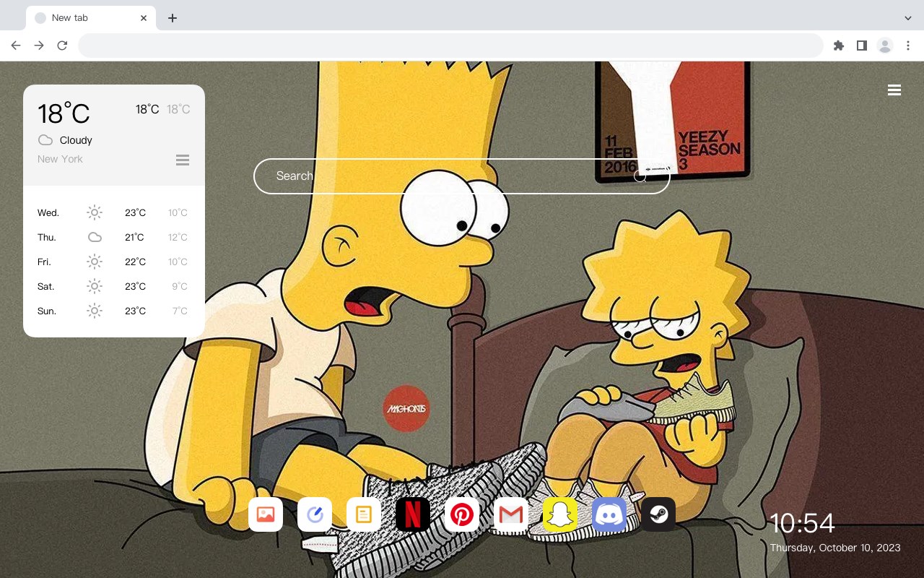Click the search magnifier icon
This screenshot has height=578, width=924.
[640, 176]
